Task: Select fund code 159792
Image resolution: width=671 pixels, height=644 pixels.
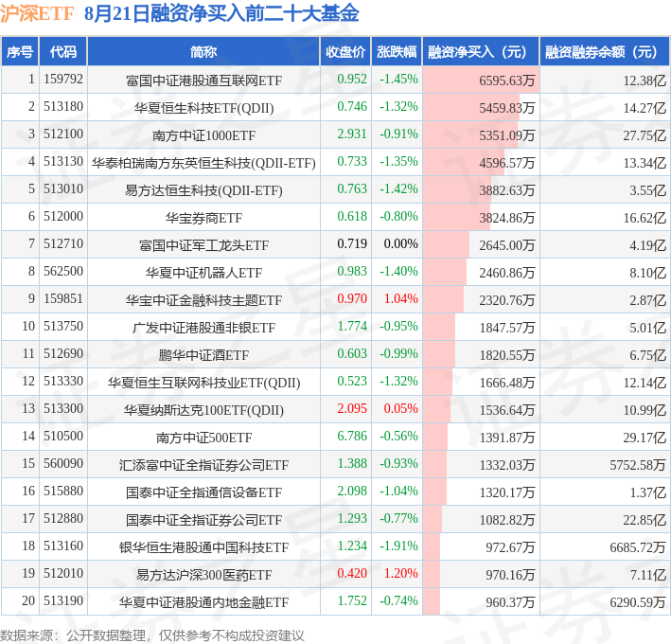Action: pyautogui.click(x=62, y=80)
